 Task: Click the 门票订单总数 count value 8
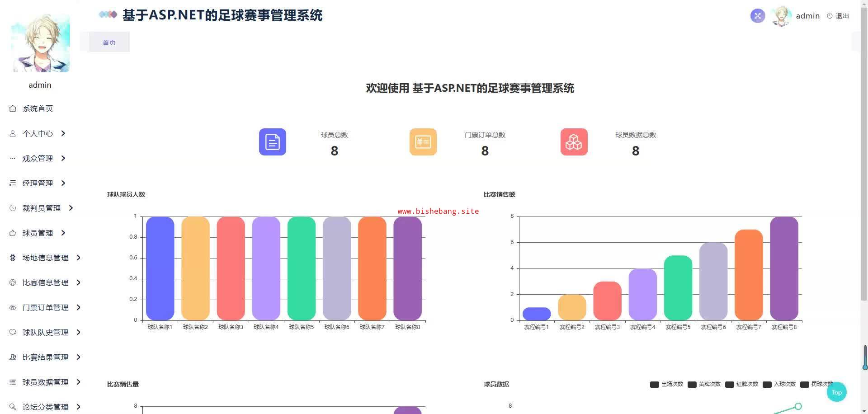point(485,151)
